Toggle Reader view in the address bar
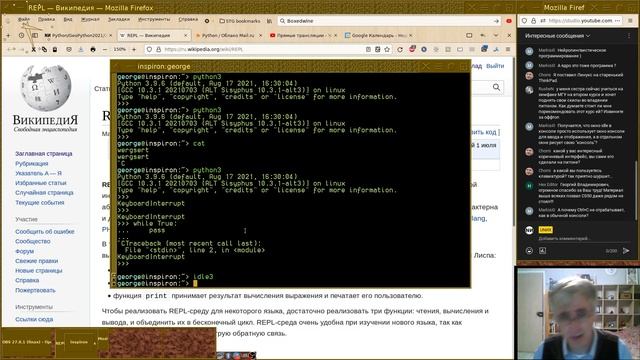This screenshot has height=360, width=640. 368,49
